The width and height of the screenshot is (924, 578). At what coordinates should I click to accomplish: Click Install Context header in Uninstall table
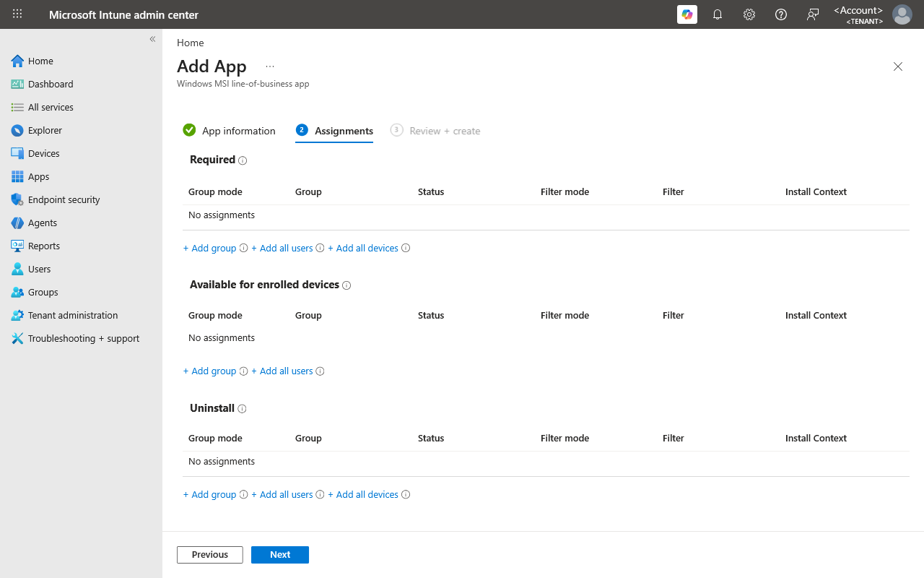(x=816, y=438)
